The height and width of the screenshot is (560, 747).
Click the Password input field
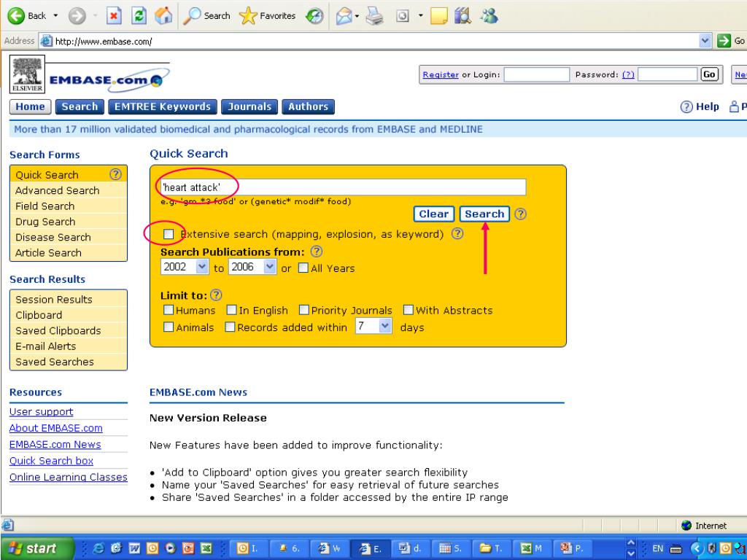click(667, 74)
